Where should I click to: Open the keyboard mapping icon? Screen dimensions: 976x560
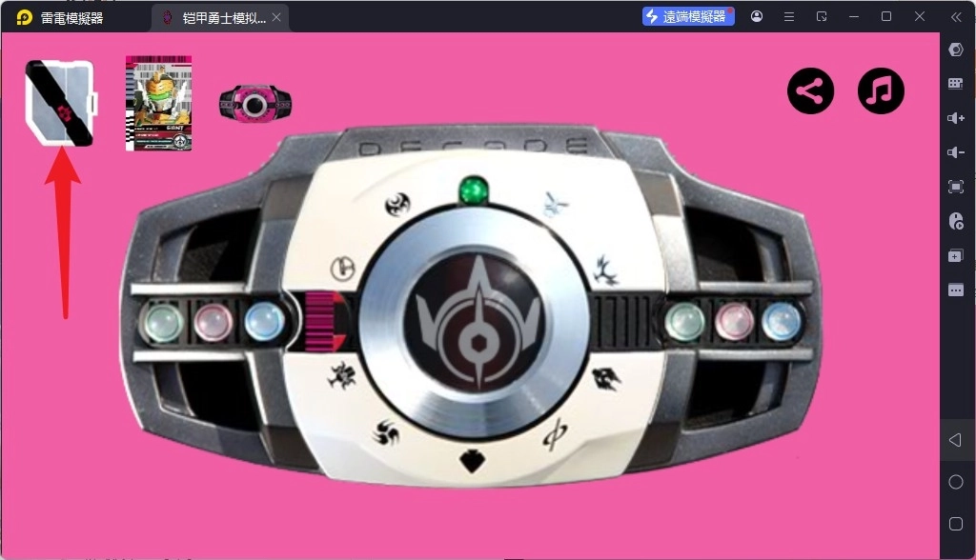956,84
